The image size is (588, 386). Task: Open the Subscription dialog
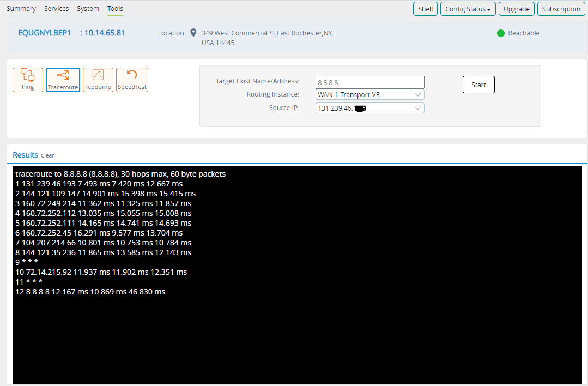coord(561,9)
